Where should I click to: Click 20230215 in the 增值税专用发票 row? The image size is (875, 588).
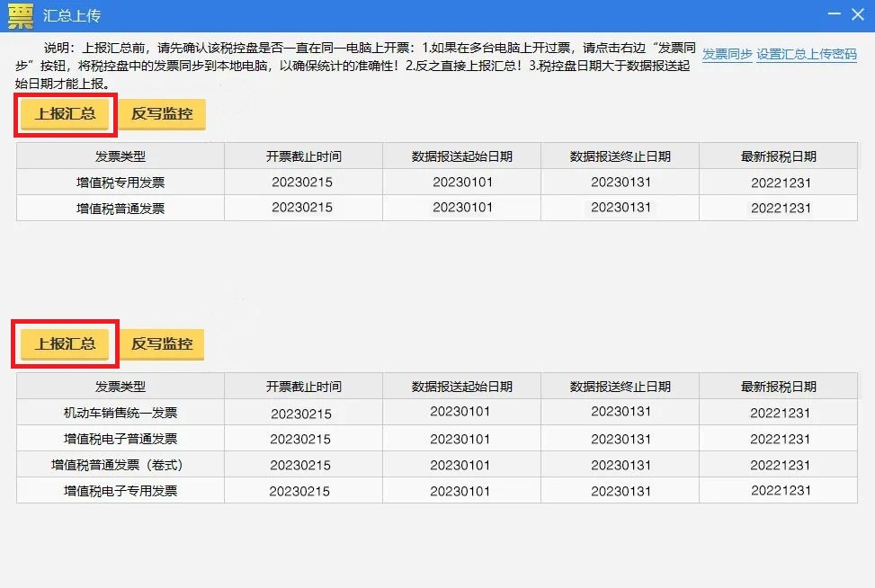pyautogui.click(x=302, y=183)
